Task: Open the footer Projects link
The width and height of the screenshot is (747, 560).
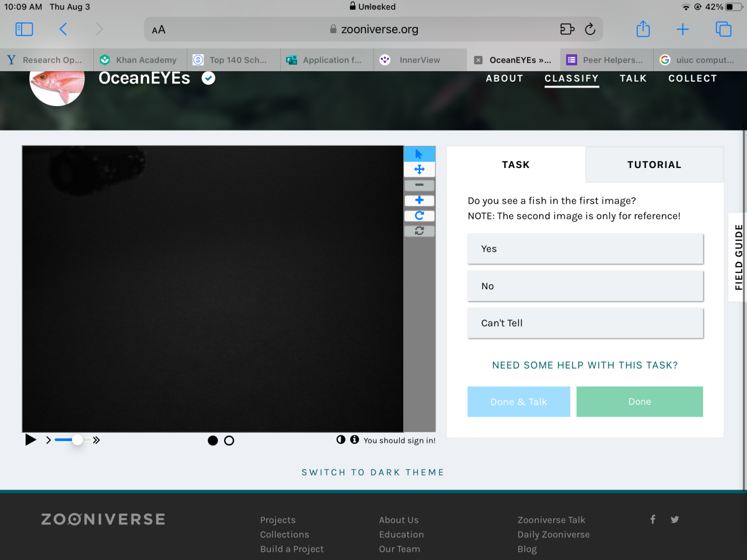Action: 278,520
